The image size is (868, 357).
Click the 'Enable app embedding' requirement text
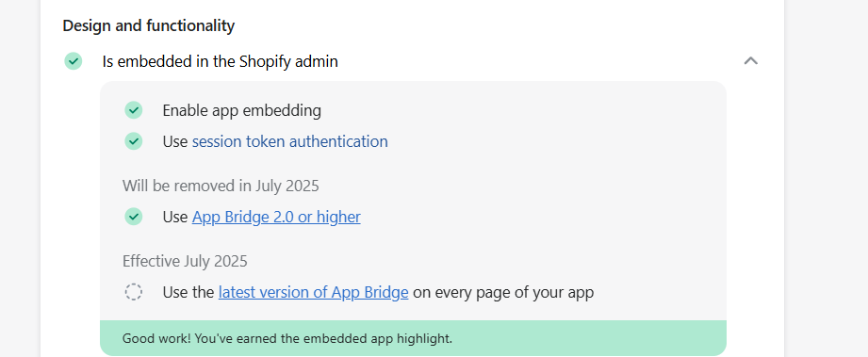click(242, 111)
